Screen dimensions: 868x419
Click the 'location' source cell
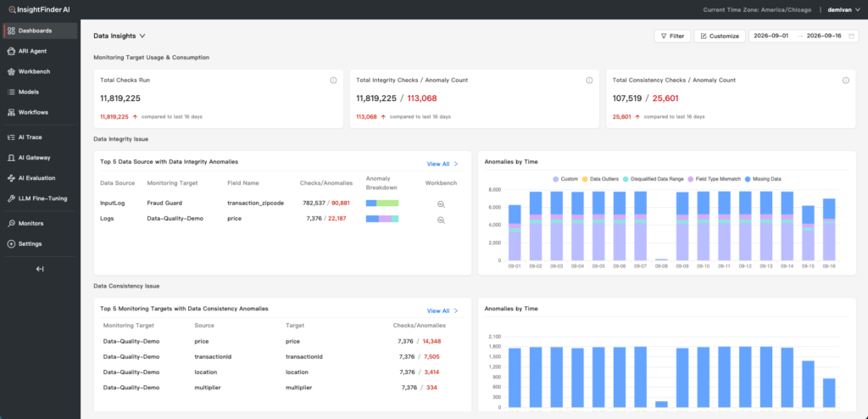point(206,372)
